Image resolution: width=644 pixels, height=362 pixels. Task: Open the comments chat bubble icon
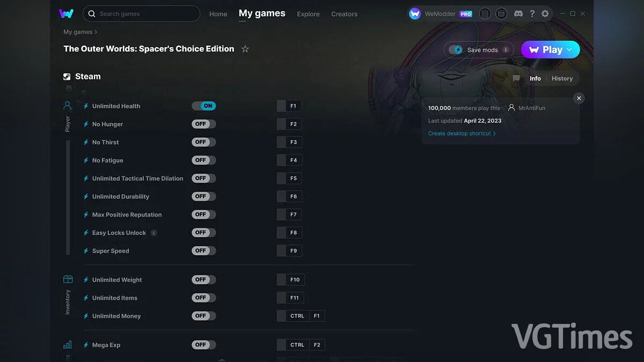(516, 78)
